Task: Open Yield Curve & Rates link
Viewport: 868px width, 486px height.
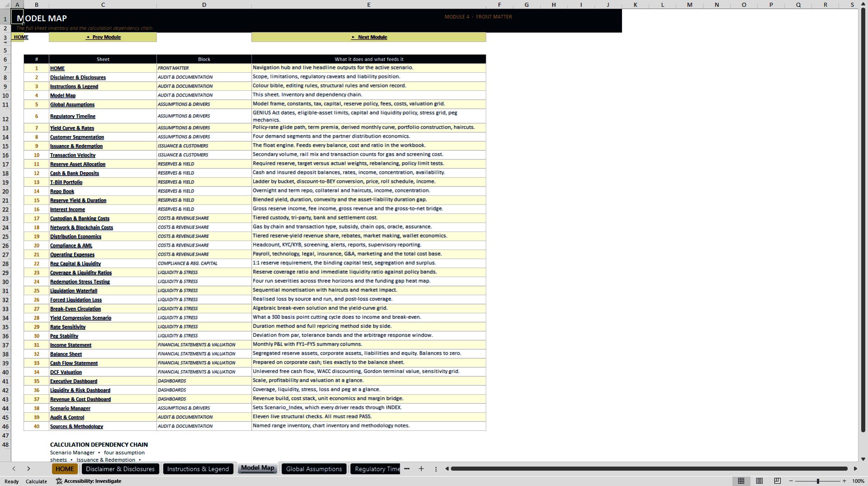Action: click(x=72, y=128)
